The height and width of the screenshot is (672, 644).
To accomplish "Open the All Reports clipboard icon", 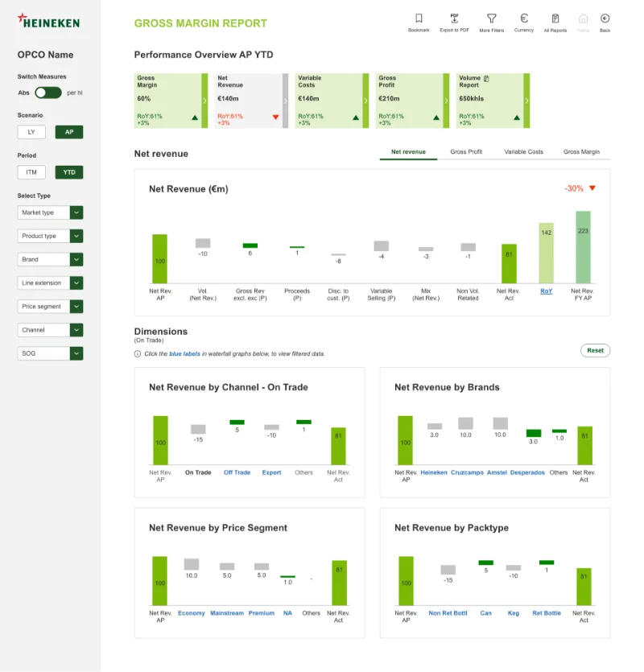I will tap(555, 19).
